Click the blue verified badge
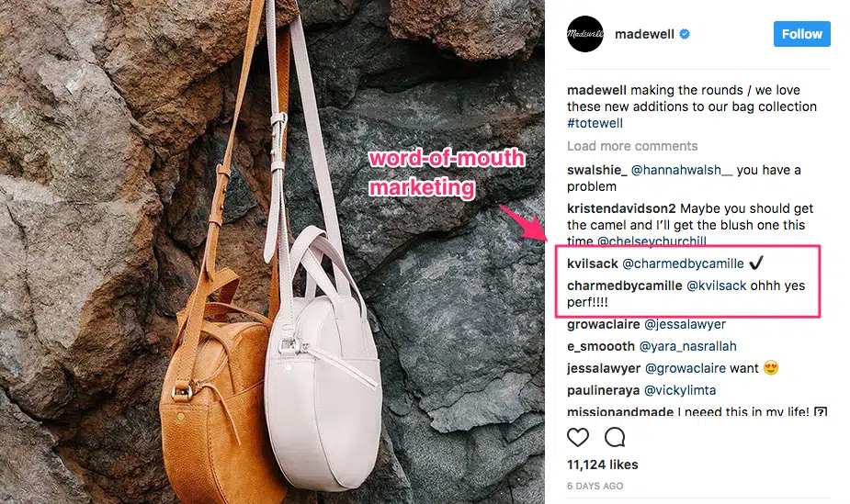Image resolution: width=850 pixels, height=504 pixels. point(685,34)
